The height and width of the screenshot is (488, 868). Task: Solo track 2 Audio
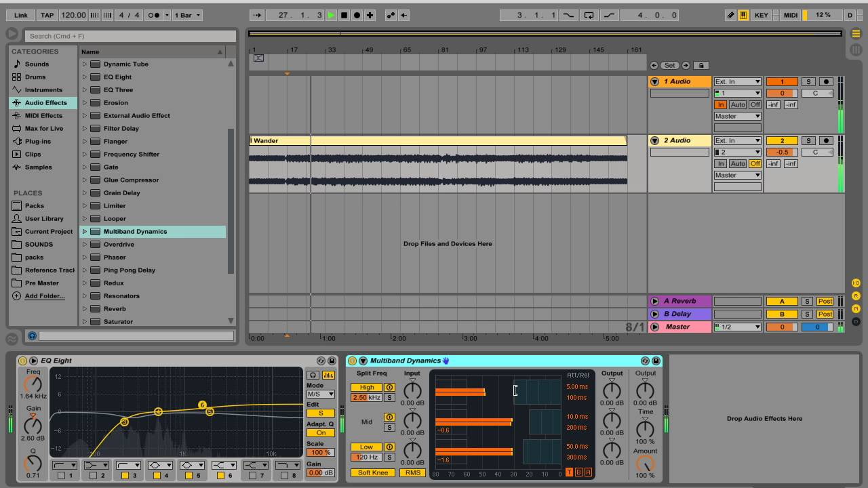click(808, 140)
